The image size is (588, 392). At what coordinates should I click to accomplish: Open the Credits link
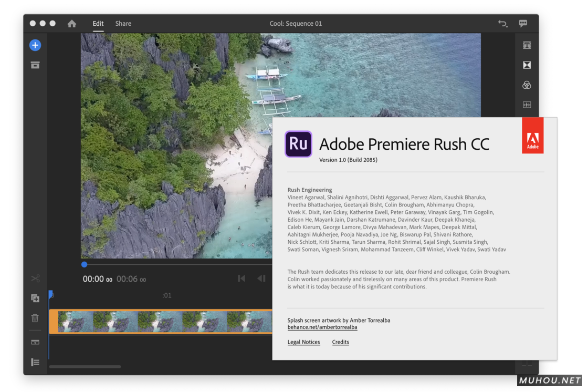pos(341,342)
